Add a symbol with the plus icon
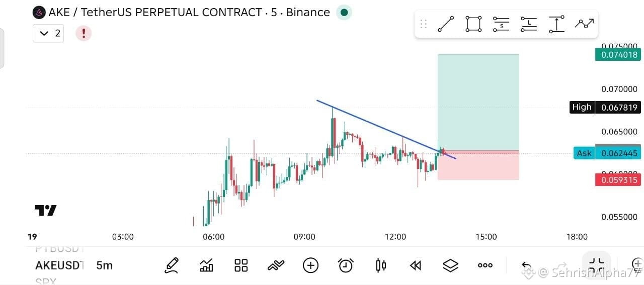644x285 pixels. [x=310, y=265]
